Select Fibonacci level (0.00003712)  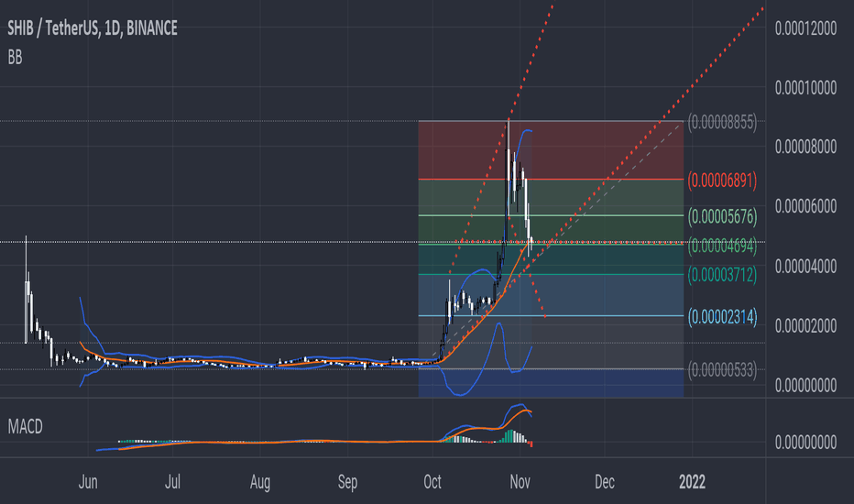tap(722, 275)
